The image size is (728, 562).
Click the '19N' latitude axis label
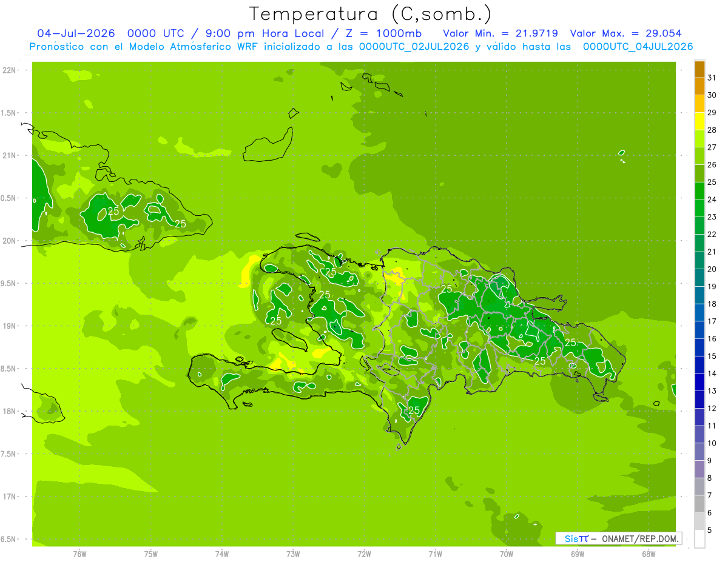point(9,326)
